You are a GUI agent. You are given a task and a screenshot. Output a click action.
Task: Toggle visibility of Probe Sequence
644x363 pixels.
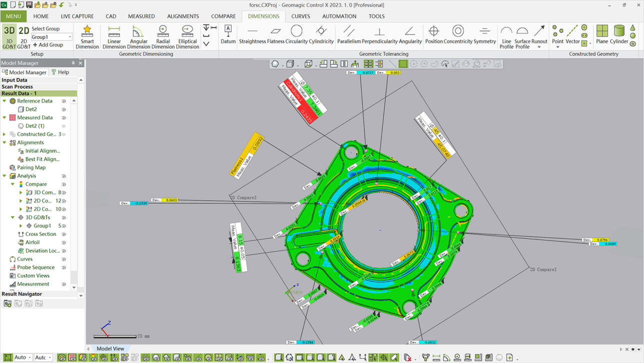(x=64, y=267)
